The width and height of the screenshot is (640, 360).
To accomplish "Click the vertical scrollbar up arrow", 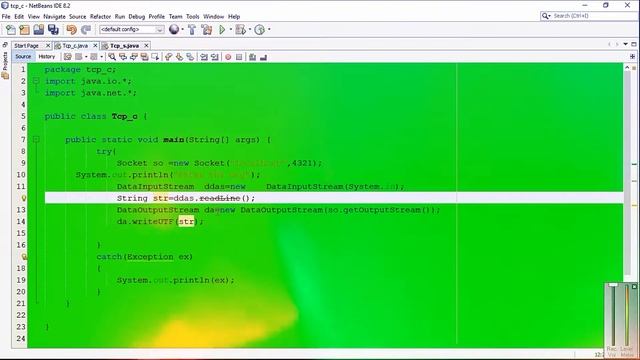I will tap(627, 67).
